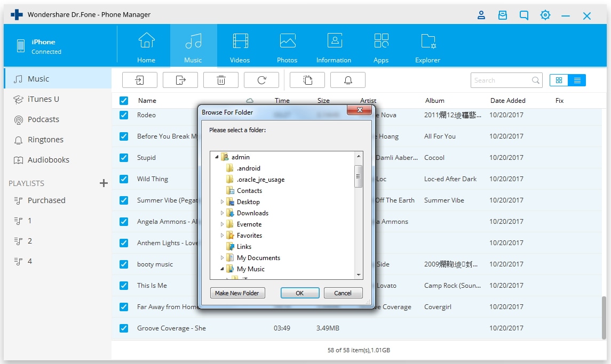The width and height of the screenshot is (611, 364).
Task: Open settings gear icon
Action: pos(545,15)
